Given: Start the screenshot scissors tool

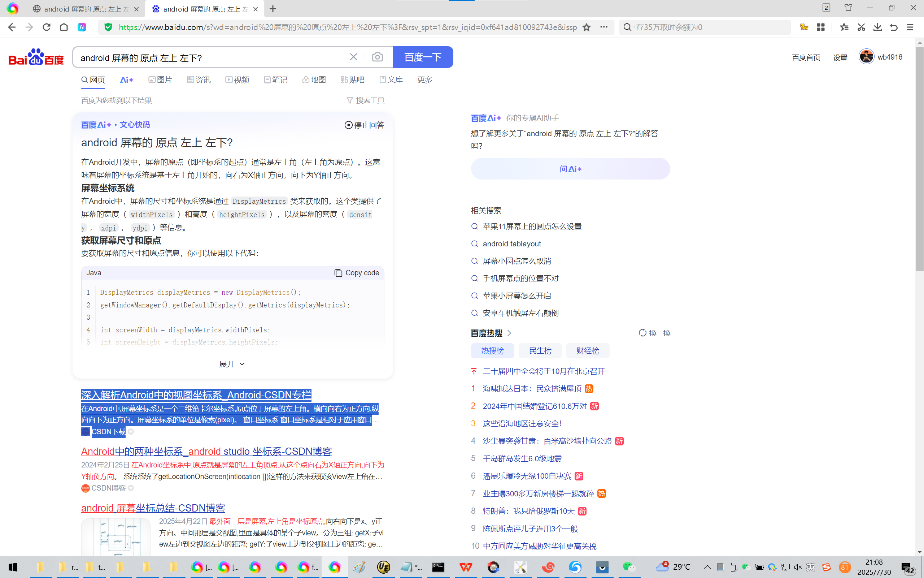Looking at the screenshot, I should point(861,27).
